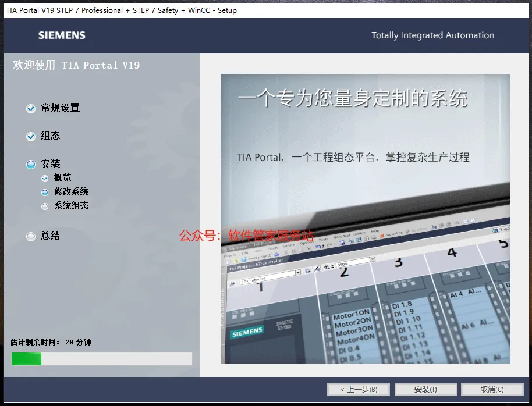Click the 修改系统 active sub-step icon
Image resolution: width=532 pixels, height=406 pixels.
coord(45,193)
